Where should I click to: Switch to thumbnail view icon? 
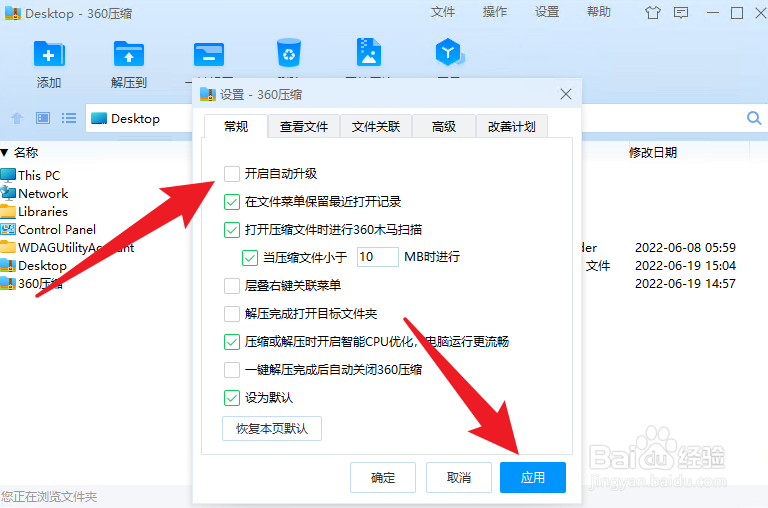pos(43,118)
